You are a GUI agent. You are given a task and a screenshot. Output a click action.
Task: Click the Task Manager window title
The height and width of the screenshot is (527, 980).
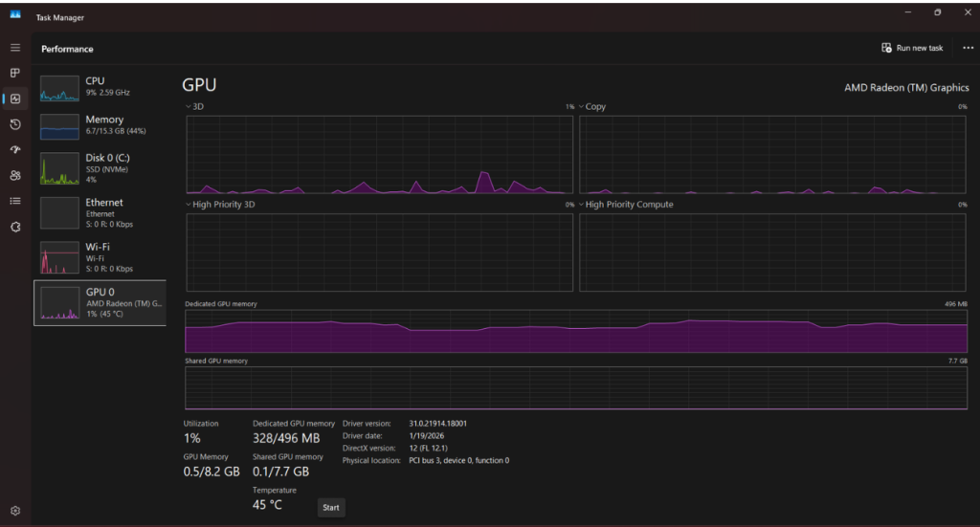60,17
